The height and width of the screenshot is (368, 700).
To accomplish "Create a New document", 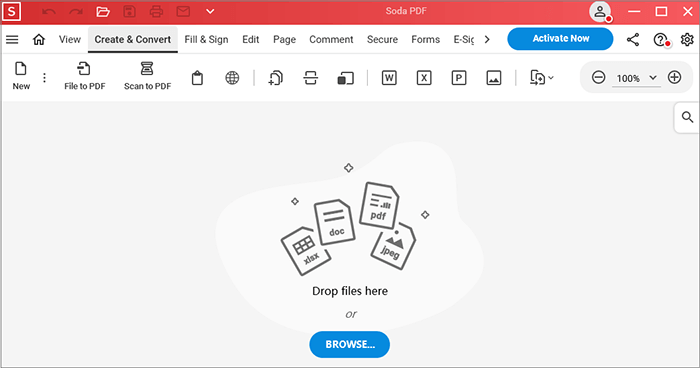I will [x=21, y=76].
